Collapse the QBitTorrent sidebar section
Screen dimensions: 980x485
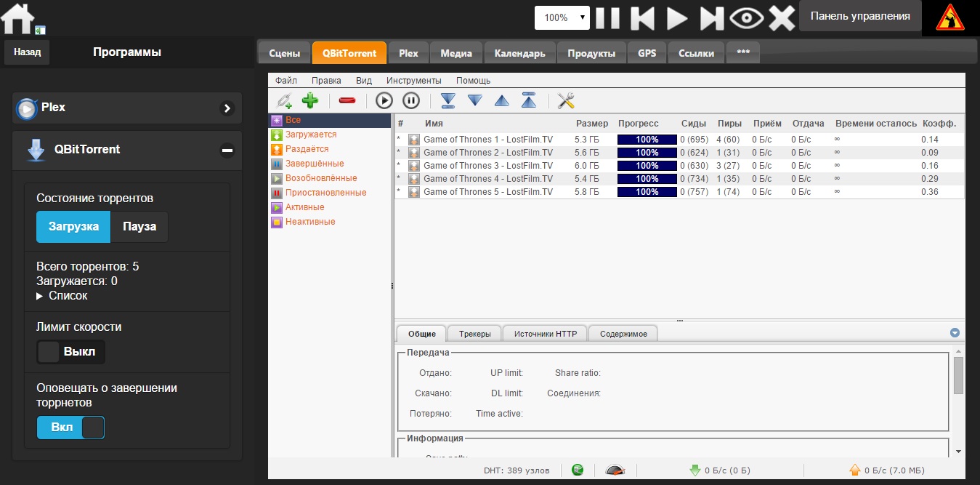227,151
